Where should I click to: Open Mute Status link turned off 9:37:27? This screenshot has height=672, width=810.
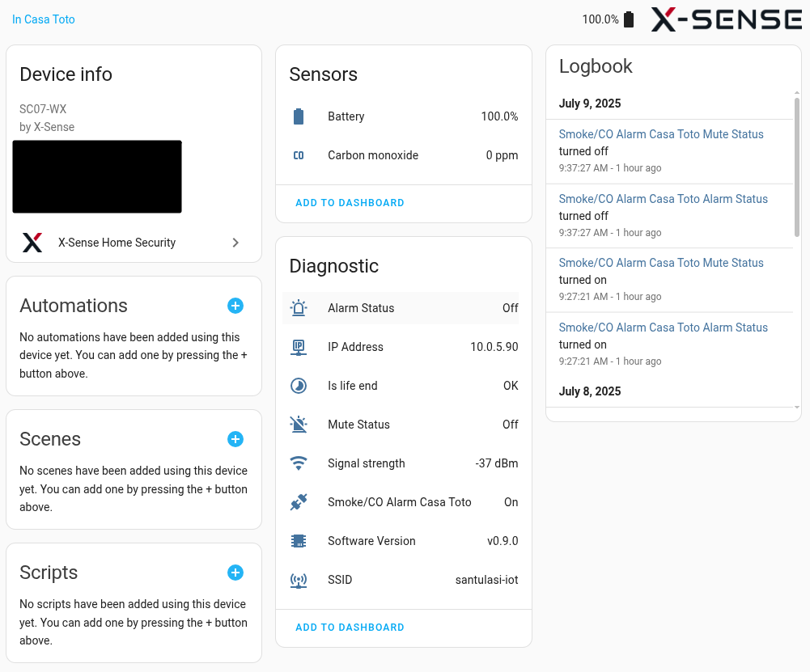[661, 134]
